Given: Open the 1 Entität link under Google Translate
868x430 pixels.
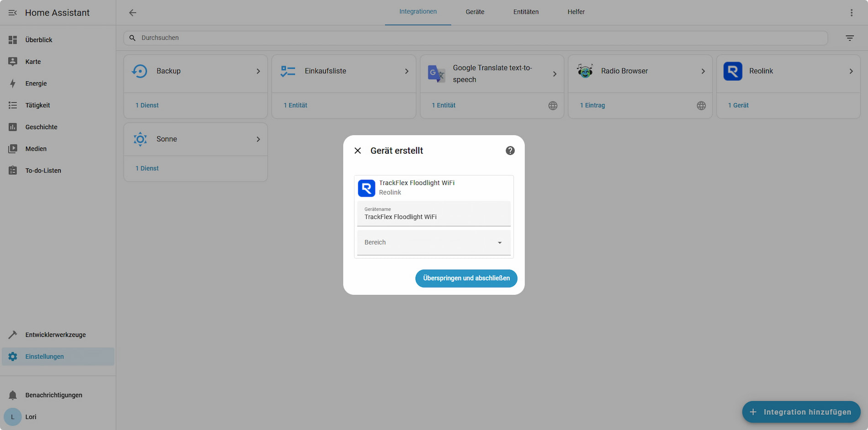Looking at the screenshot, I should click(444, 105).
